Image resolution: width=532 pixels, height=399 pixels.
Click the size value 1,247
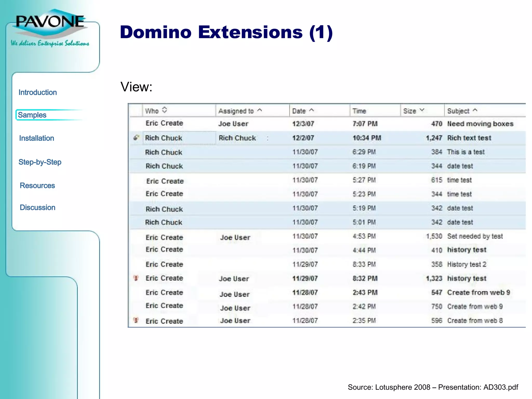(x=434, y=138)
